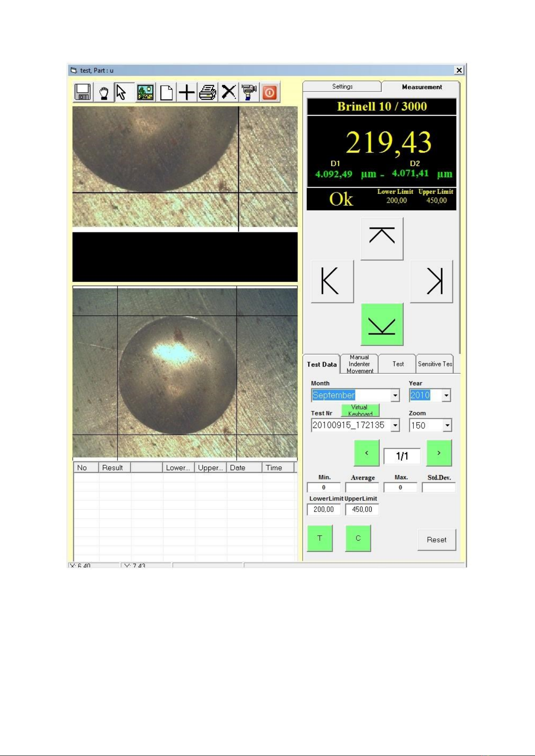Switch to the Settings tab
Image resolution: width=535 pixels, height=756 pixels.
tap(342, 87)
